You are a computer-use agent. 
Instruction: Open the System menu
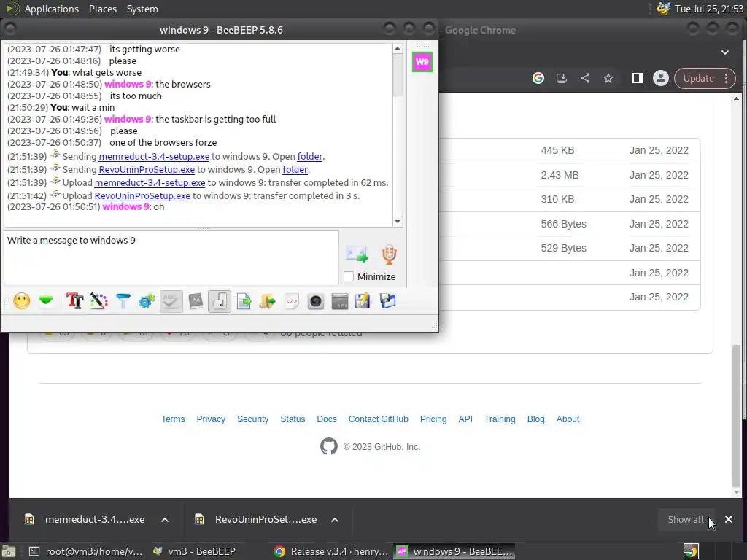click(142, 9)
